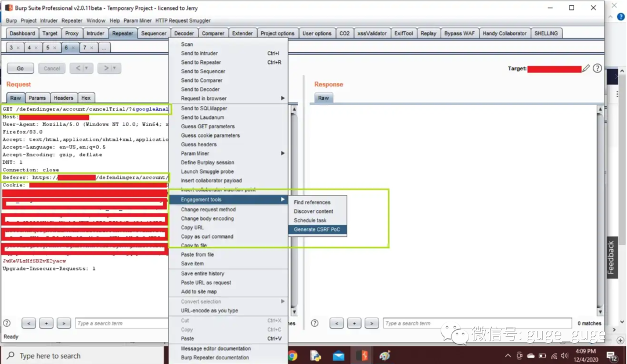Click the request search help icon

tap(7, 323)
